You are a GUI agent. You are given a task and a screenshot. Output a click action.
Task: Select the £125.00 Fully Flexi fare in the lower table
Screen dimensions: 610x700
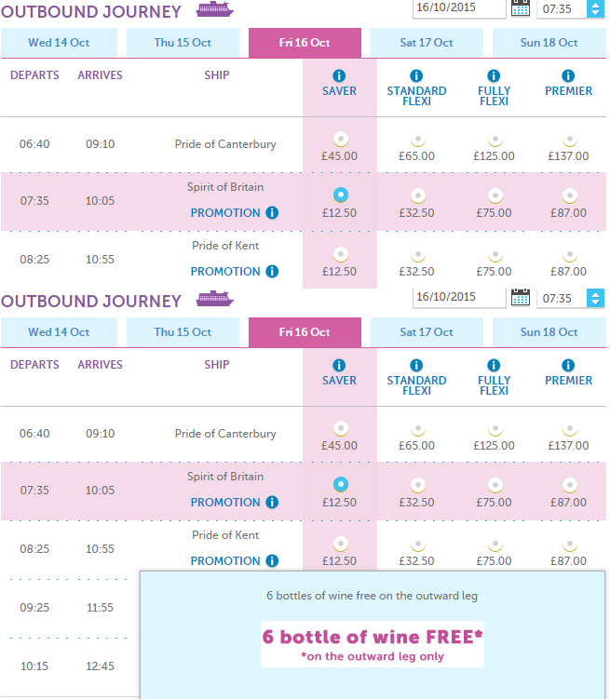[495, 429]
